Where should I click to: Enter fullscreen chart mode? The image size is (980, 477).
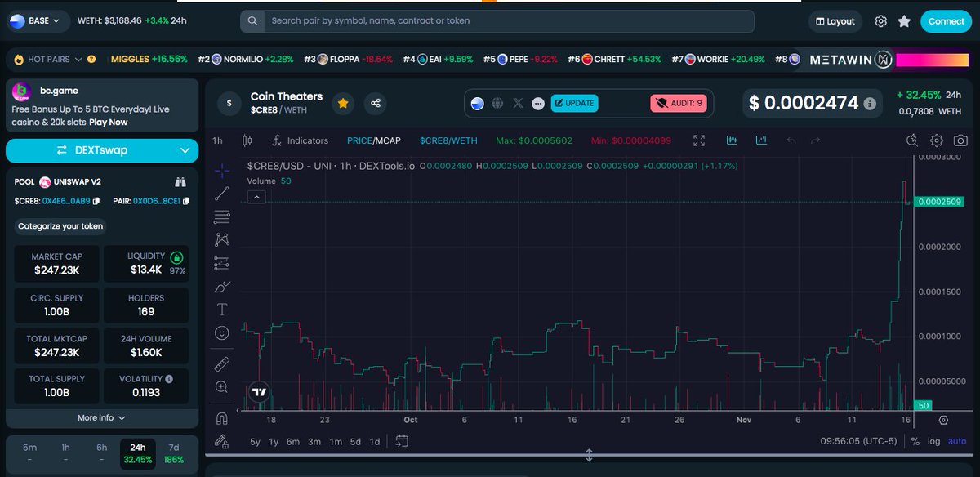pos(699,140)
